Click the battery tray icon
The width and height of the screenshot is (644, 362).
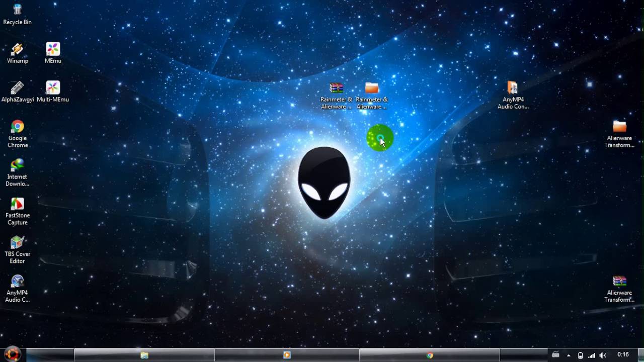click(580, 355)
